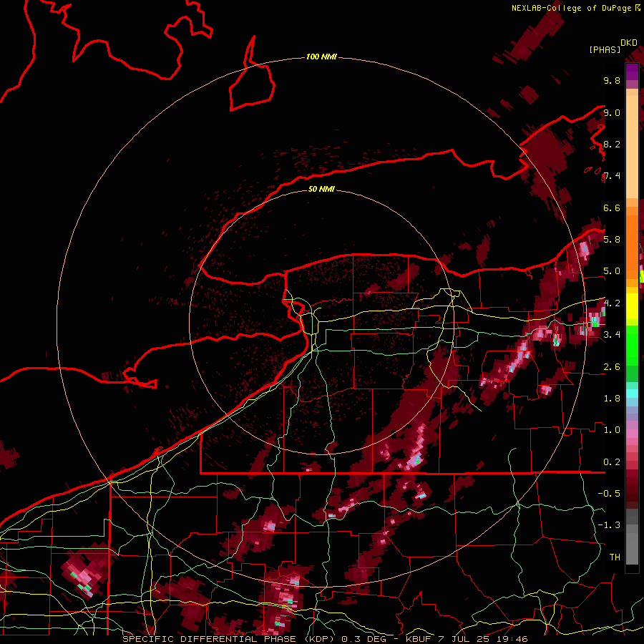The height and width of the screenshot is (644, 644).
Task: Click the 50 NMI range ring label
Action: pos(321,190)
